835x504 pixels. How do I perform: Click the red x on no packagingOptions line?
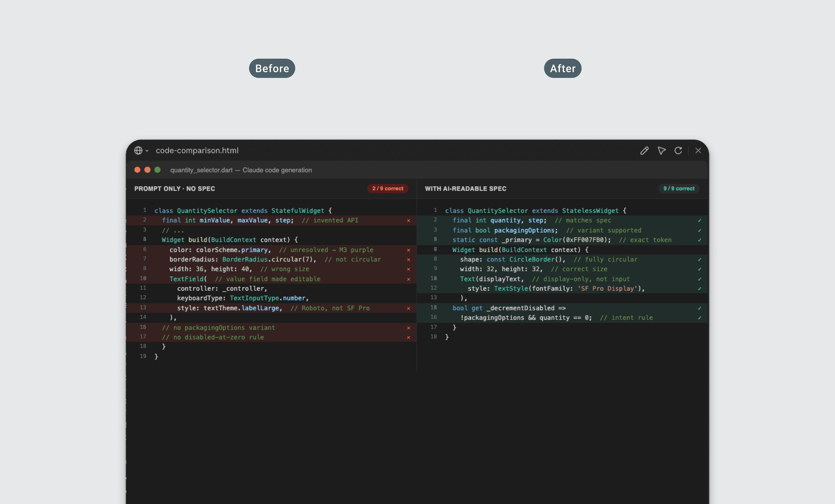409,328
